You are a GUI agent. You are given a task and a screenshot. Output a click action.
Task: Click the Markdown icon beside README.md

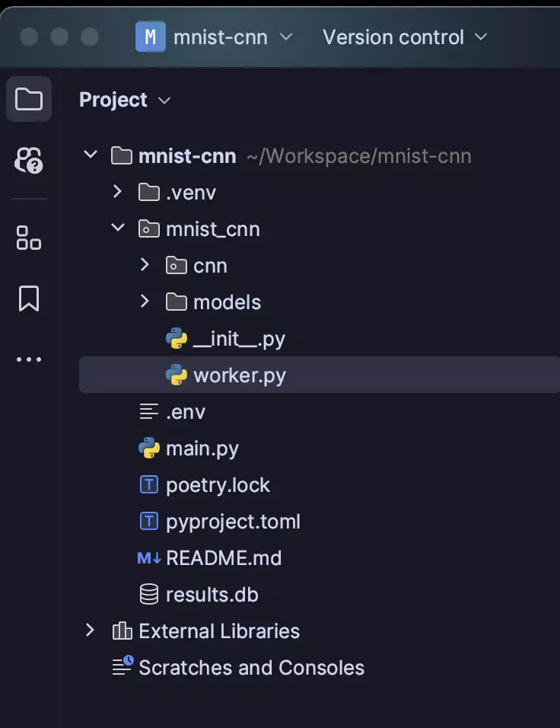click(x=149, y=557)
